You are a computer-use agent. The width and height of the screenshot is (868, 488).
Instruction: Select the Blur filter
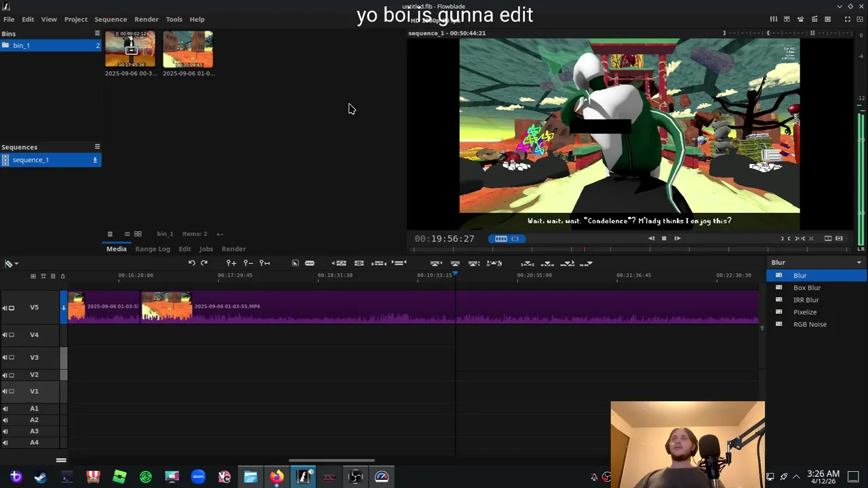click(x=817, y=276)
